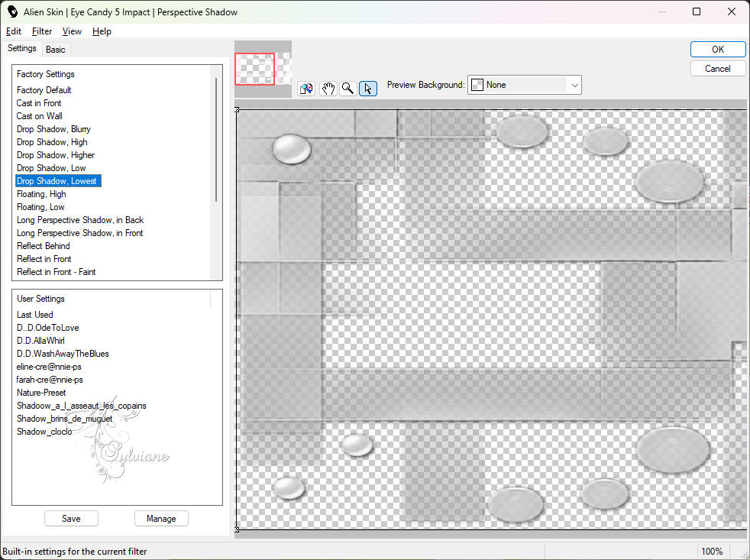This screenshot has width=750, height=560.
Task: Open the Edit menu
Action: click(14, 31)
